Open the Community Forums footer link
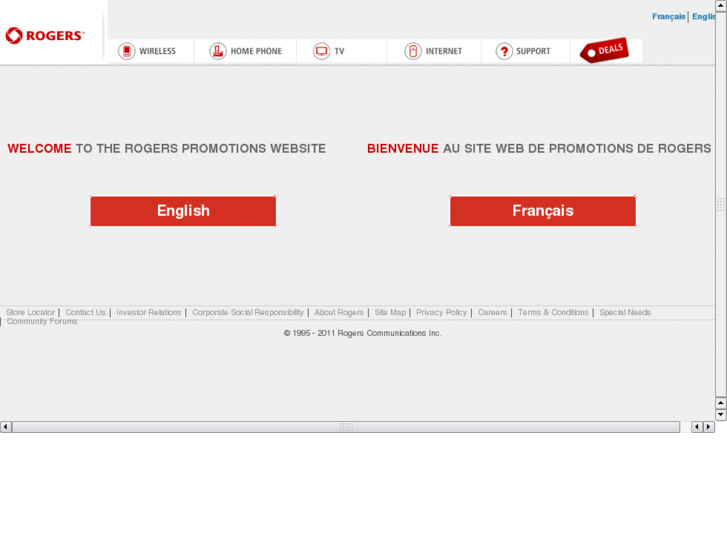727x545 pixels. (x=42, y=321)
